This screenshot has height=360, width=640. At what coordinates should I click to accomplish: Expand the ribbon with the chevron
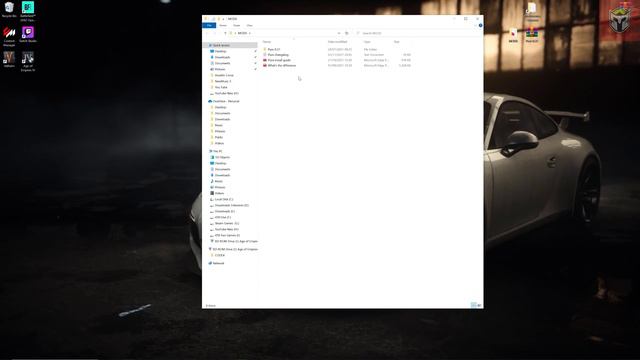click(x=476, y=25)
